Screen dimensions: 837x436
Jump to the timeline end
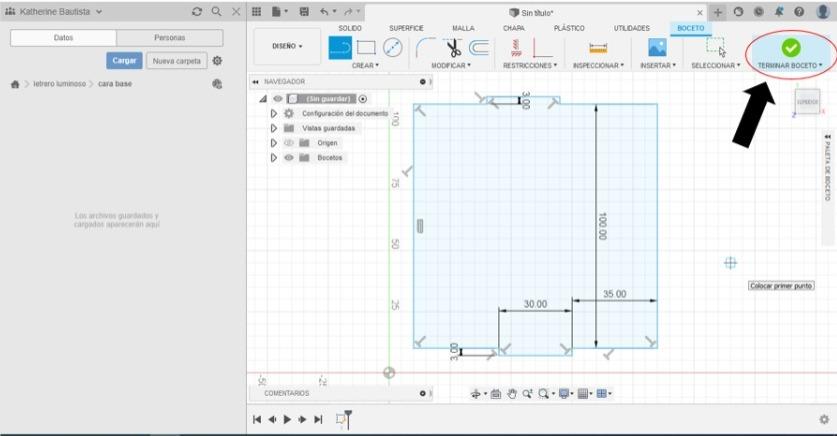[318, 419]
